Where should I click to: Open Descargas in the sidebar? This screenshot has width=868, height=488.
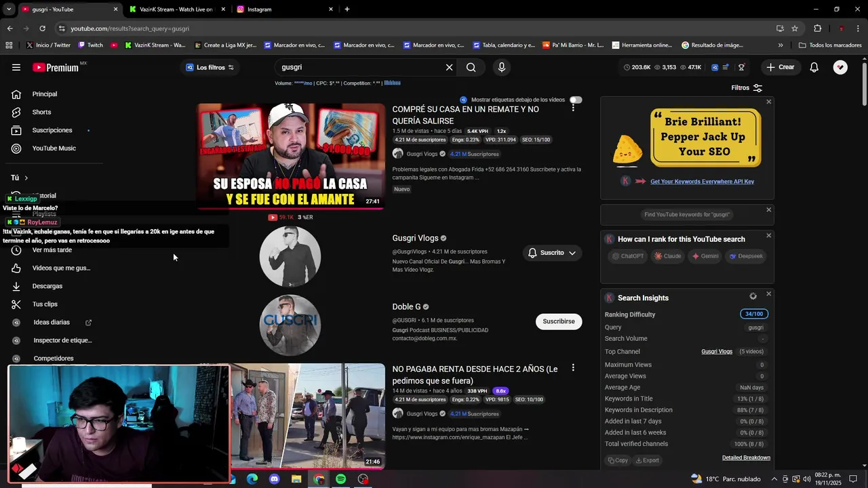coord(47,286)
